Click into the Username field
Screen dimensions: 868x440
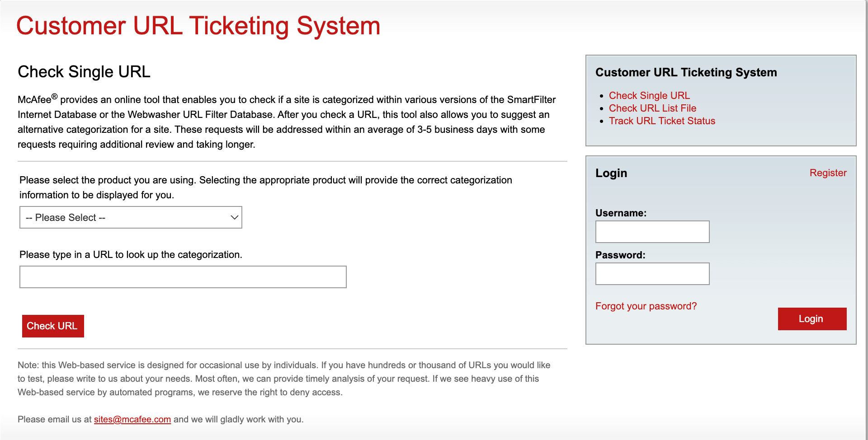click(652, 232)
